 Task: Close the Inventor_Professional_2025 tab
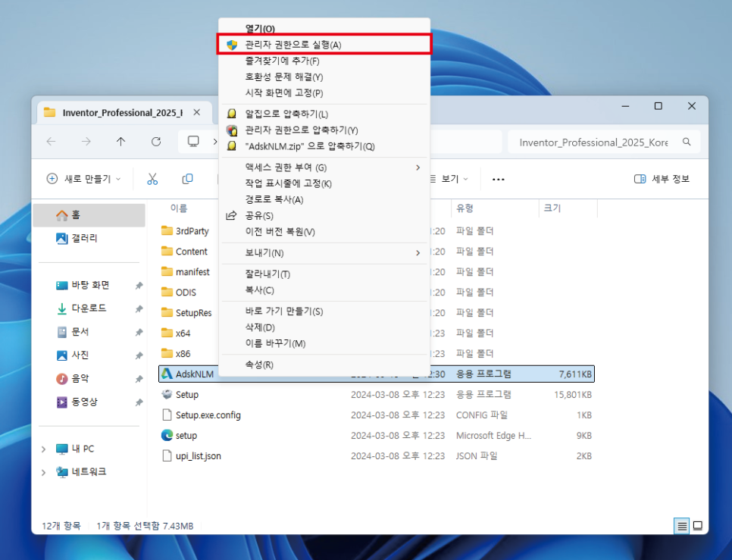tap(197, 112)
